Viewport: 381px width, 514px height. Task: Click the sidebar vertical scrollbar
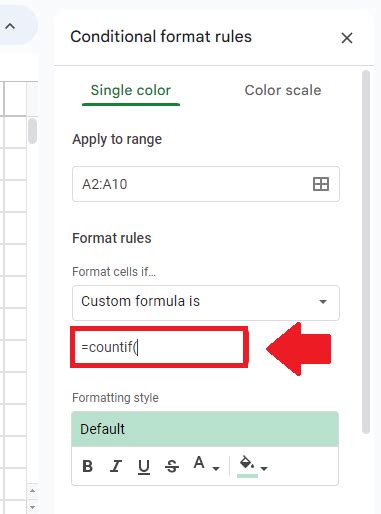pos(366,252)
